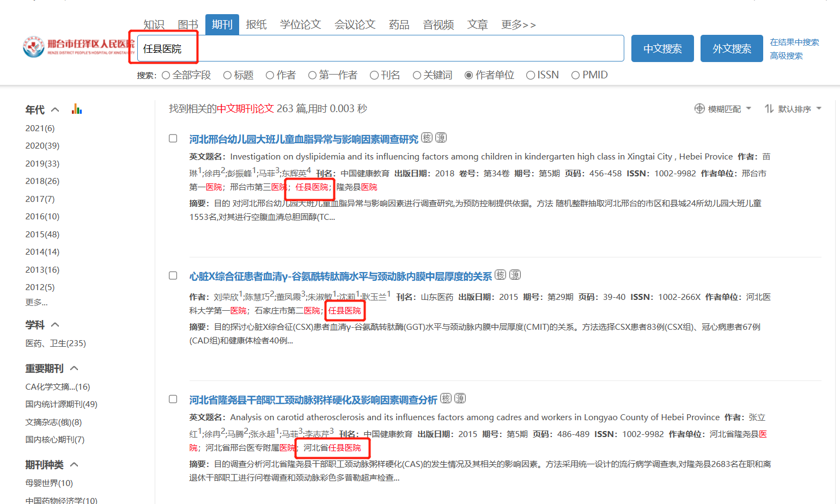Click the 核 badge on 河北省隆尧县 article
The image size is (840, 504).
click(446, 398)
